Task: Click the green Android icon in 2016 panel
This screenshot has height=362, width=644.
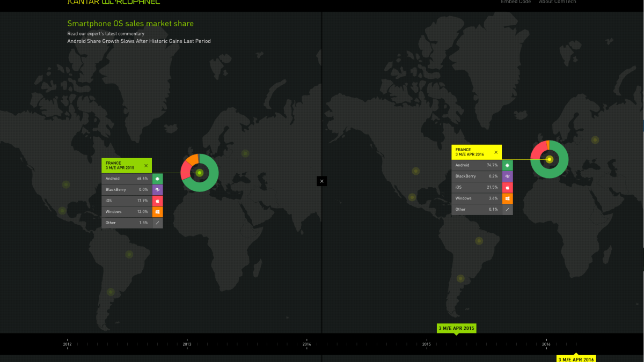Action: point(507,165)
